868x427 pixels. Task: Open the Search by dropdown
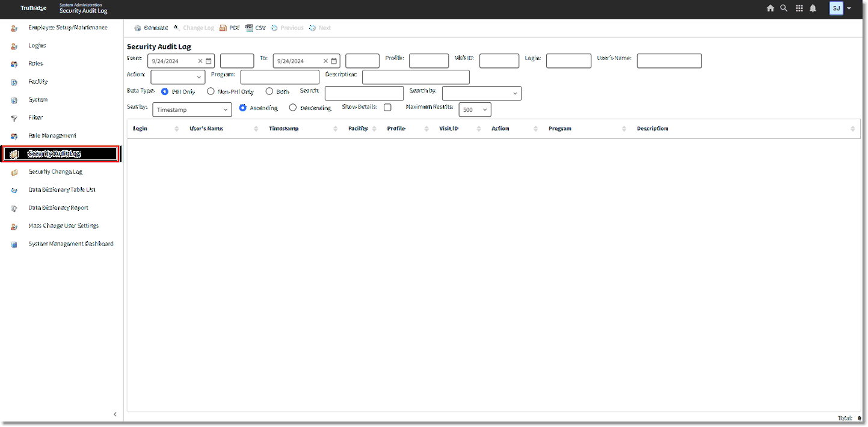click(x=481, y=93)
